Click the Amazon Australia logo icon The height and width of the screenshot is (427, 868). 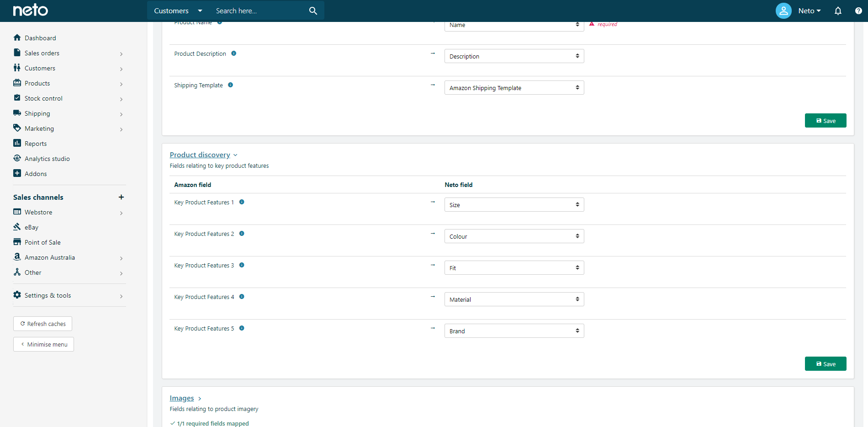click(x=17, y=257)
